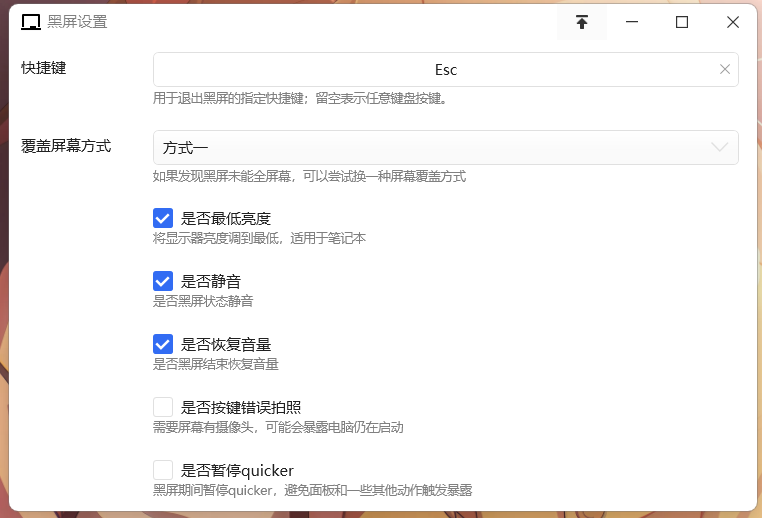Clear the Esc shortcut with the X icon

(x=725, y=70)
